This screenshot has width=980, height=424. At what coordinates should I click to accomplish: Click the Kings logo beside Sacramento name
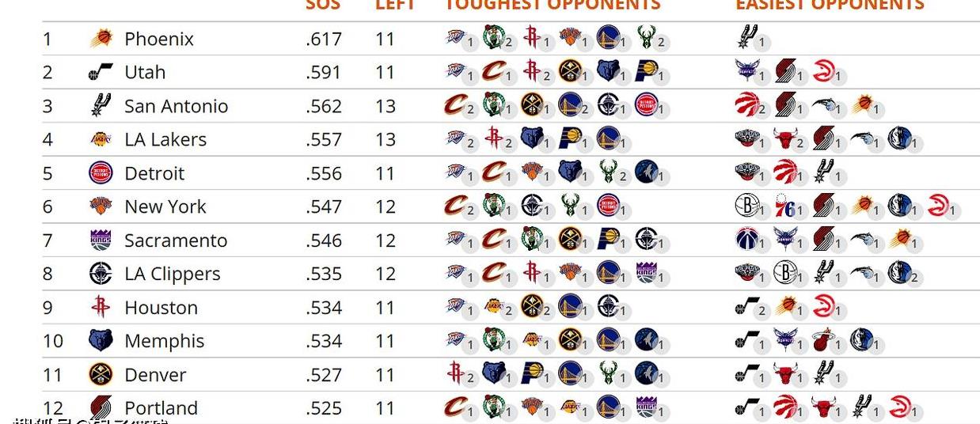click(x=101, y=240)
